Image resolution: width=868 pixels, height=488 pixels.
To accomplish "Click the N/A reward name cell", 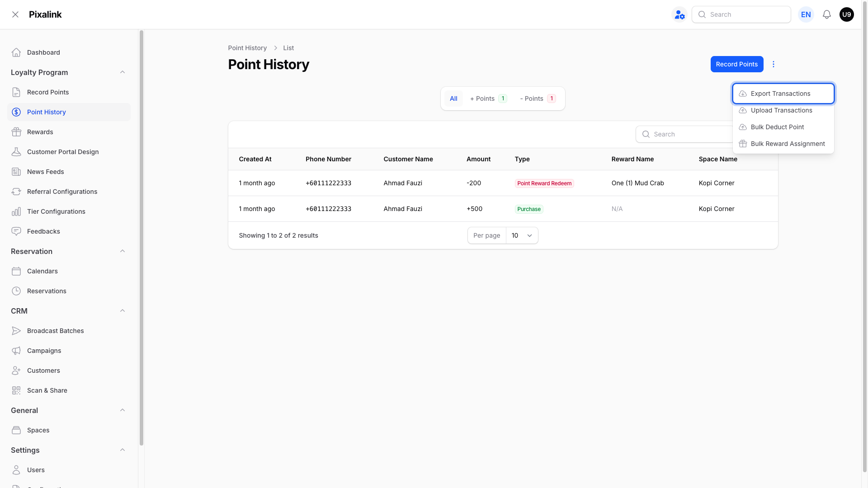I will [x=617, y=209].
